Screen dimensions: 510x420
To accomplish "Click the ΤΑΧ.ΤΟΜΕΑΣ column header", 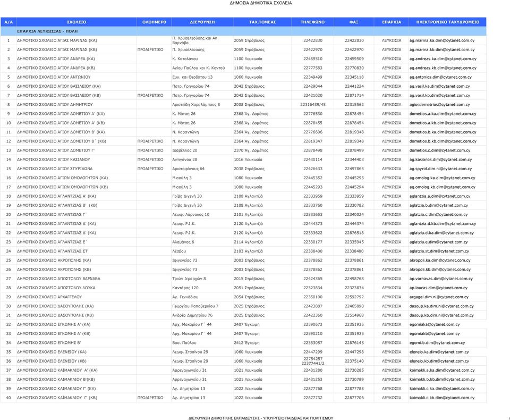I will [262, 22].
